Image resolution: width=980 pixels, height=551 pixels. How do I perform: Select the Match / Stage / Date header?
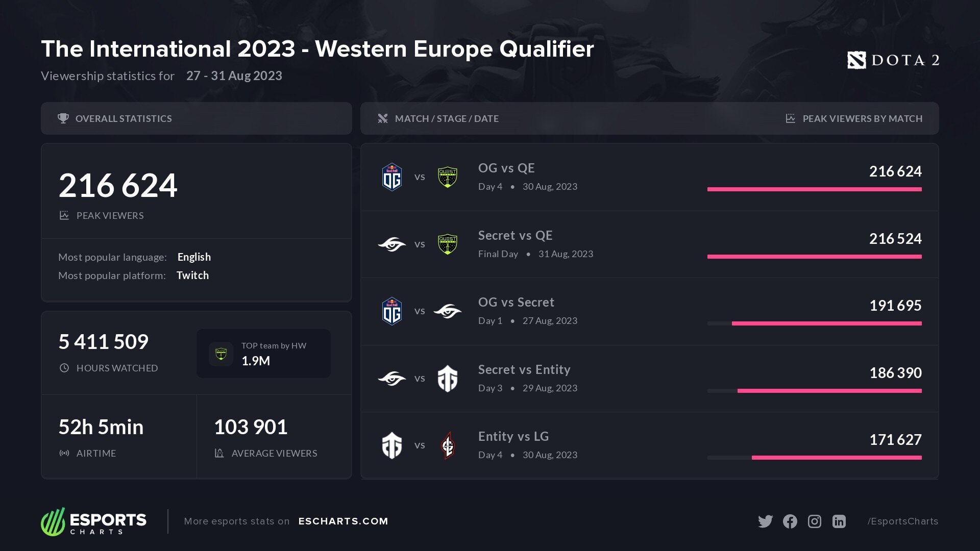point(447,118)
